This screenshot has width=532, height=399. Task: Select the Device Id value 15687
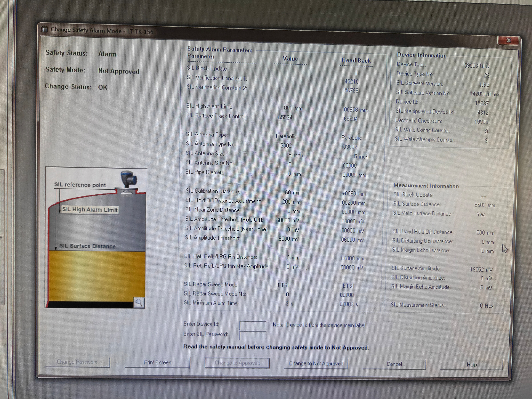[482, 103]
